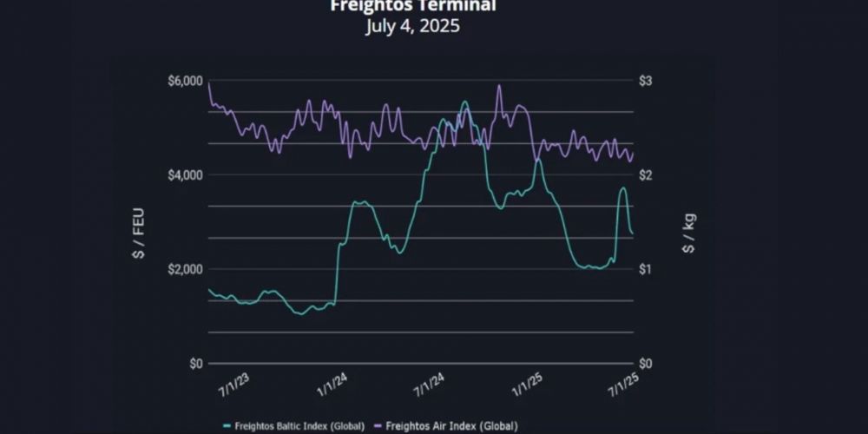Click the $3 right axis label
The width and height of the screenshot is (868, 434).
[646, 81]
